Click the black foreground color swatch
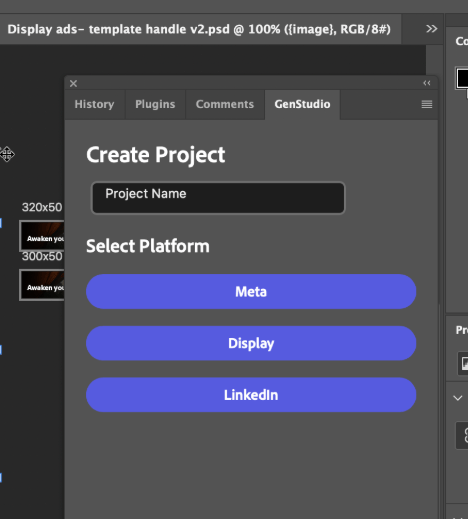Viewport: 468px width, 519px height. (x=462, y=78)
